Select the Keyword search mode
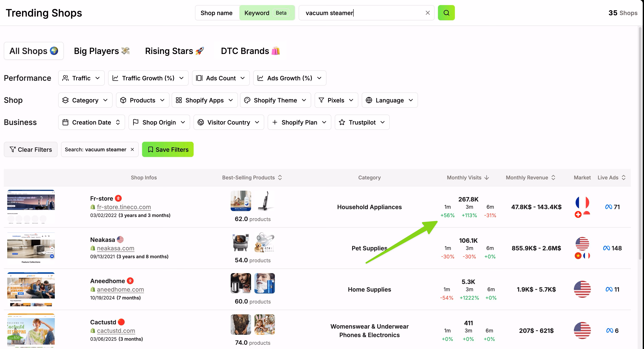Viewport: 644px width, 349px height. click(267, 13)
